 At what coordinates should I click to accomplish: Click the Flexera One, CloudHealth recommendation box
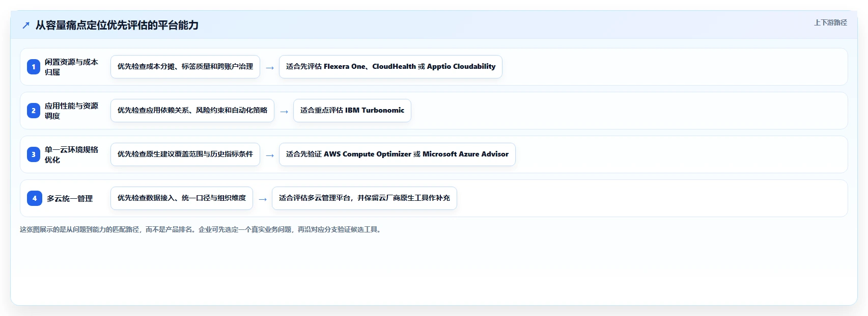tap(390, 67)
